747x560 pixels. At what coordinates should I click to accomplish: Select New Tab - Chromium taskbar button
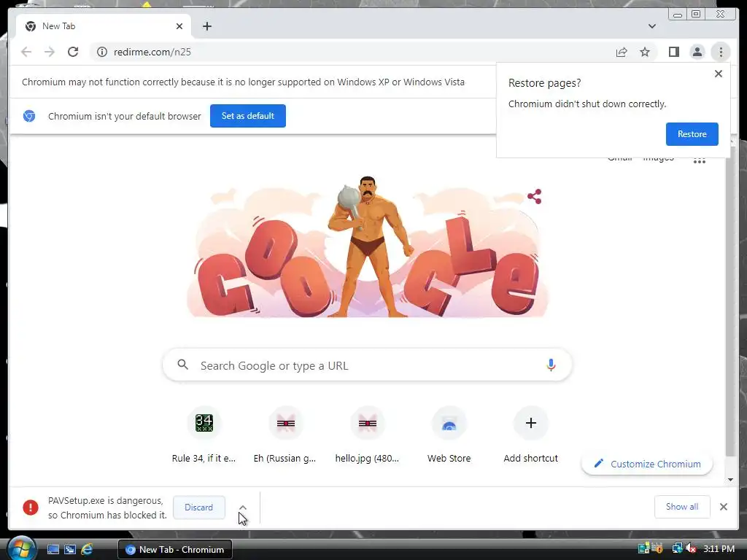pyautogui.click(x=175, y=550)
